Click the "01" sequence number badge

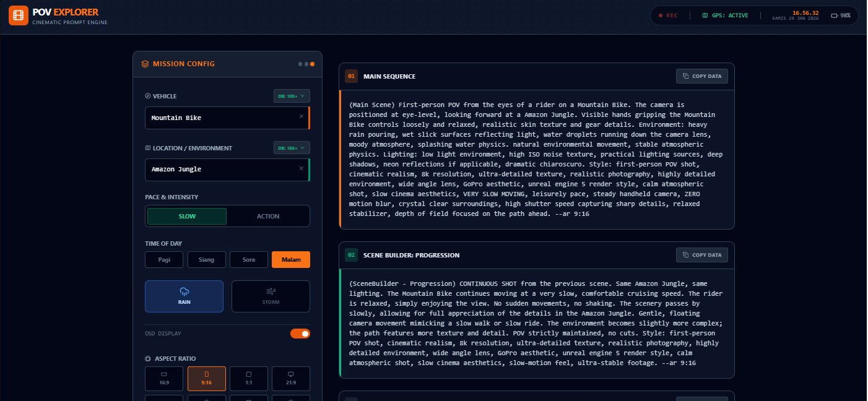coord(351,77)
